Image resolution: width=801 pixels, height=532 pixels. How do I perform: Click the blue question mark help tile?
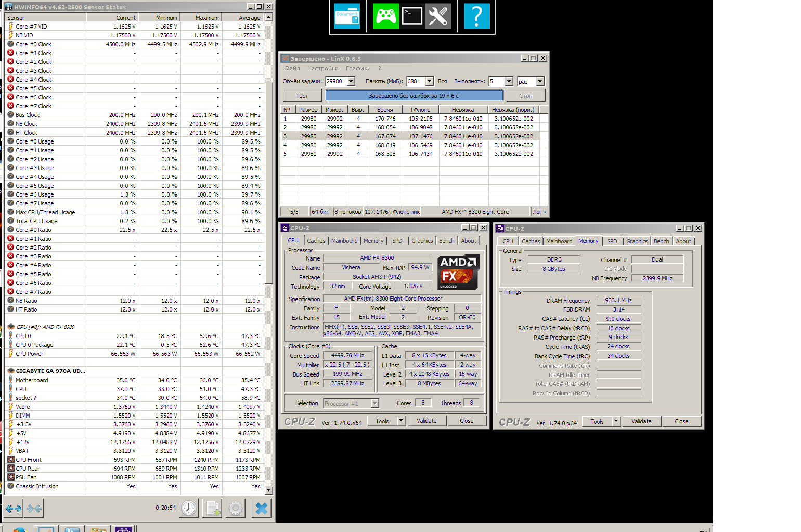click(477, 16)
